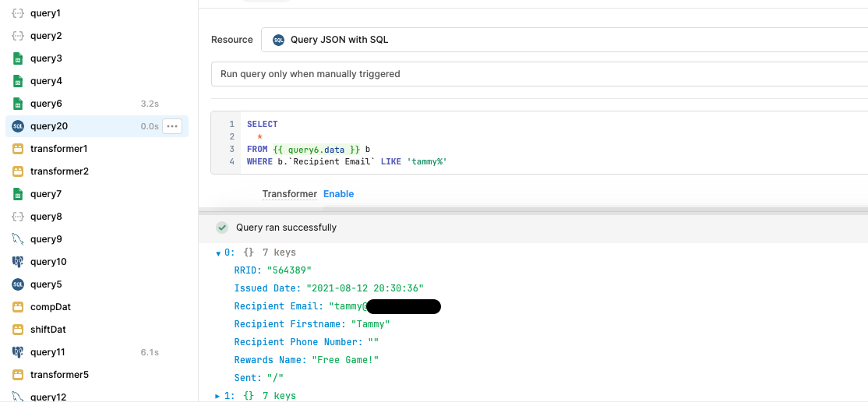The height and width of the screenshot is (406, 868).
Task: Click the Recipient Phone Number key
Action: click(298, 342)
